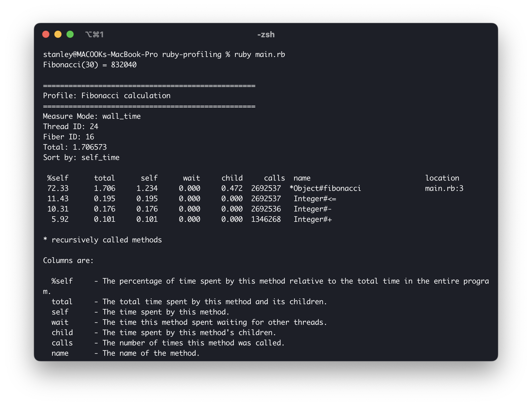The height and width of the screenshot is (406, 532).
Task: Click the 10.31 %self value
Action: (58, 209)
